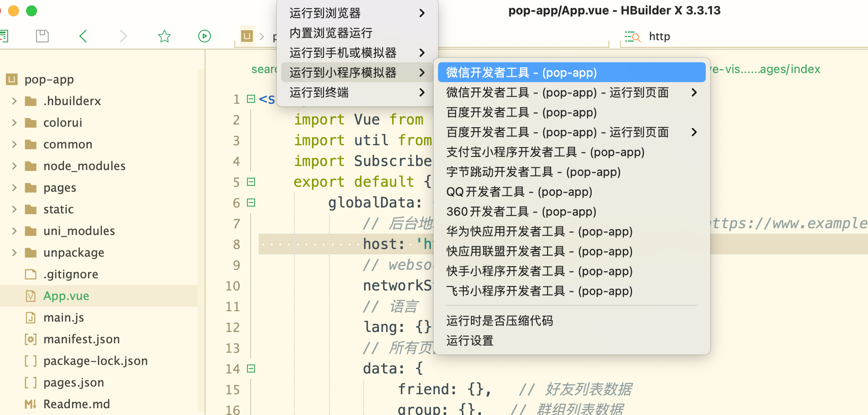The image size is (868, 415).
Task: Go forward with the right arrow icon
Action: [123, 36]
